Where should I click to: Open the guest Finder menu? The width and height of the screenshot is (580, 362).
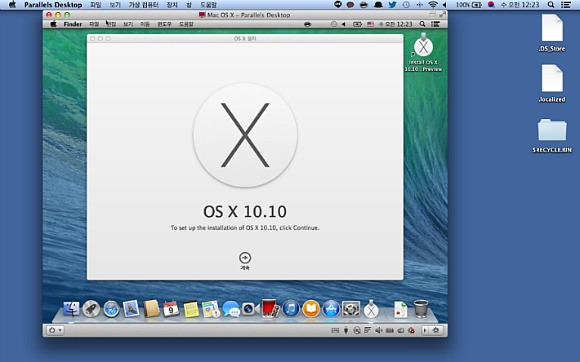(72, 24)
